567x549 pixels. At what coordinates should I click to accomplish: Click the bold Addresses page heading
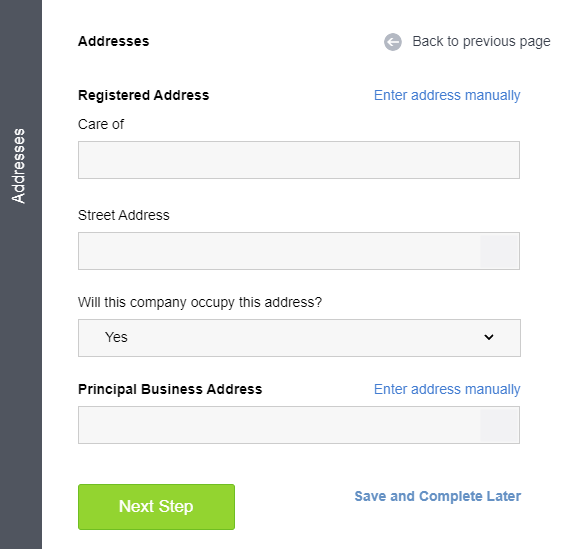point(114,41)
